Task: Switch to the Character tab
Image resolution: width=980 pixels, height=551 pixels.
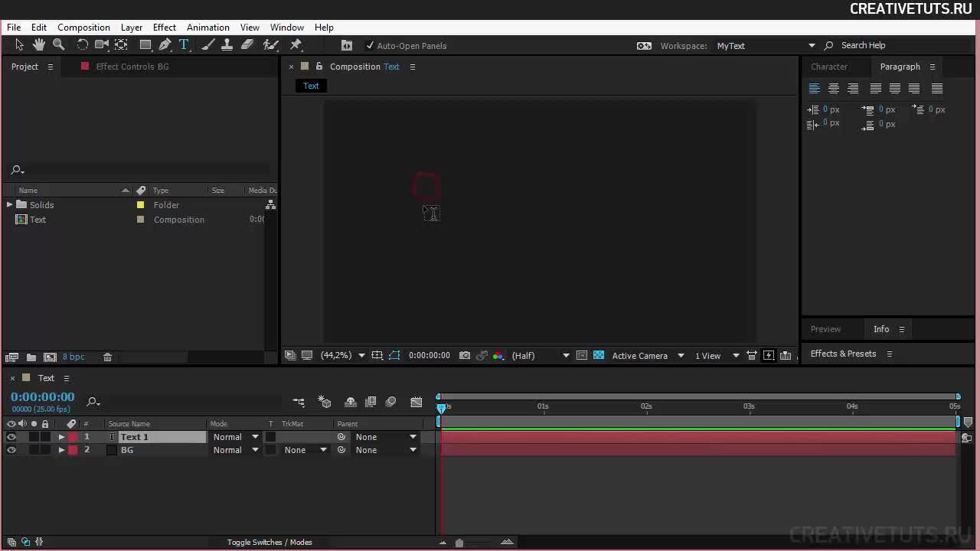Action: pyautogui.click(x=829, y=67)
